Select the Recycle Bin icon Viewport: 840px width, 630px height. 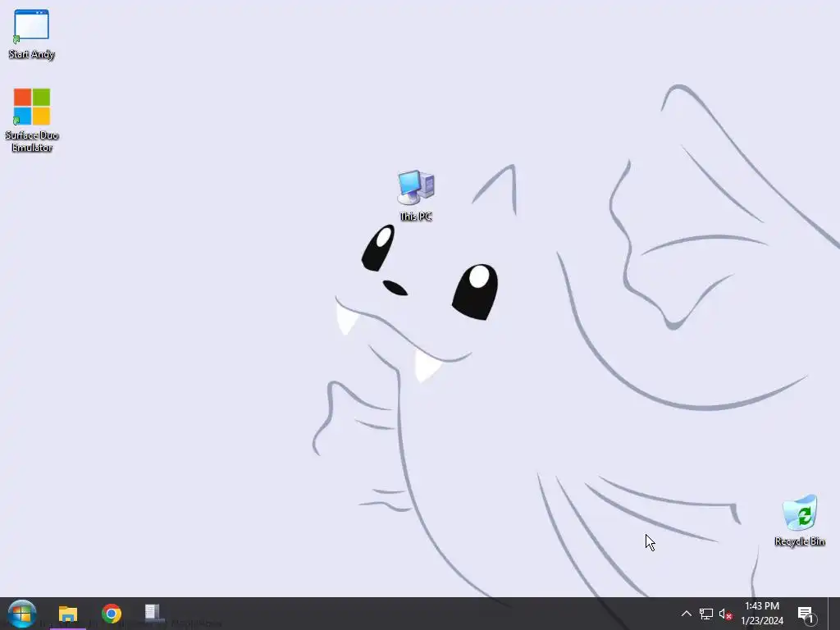pos(799,521)
